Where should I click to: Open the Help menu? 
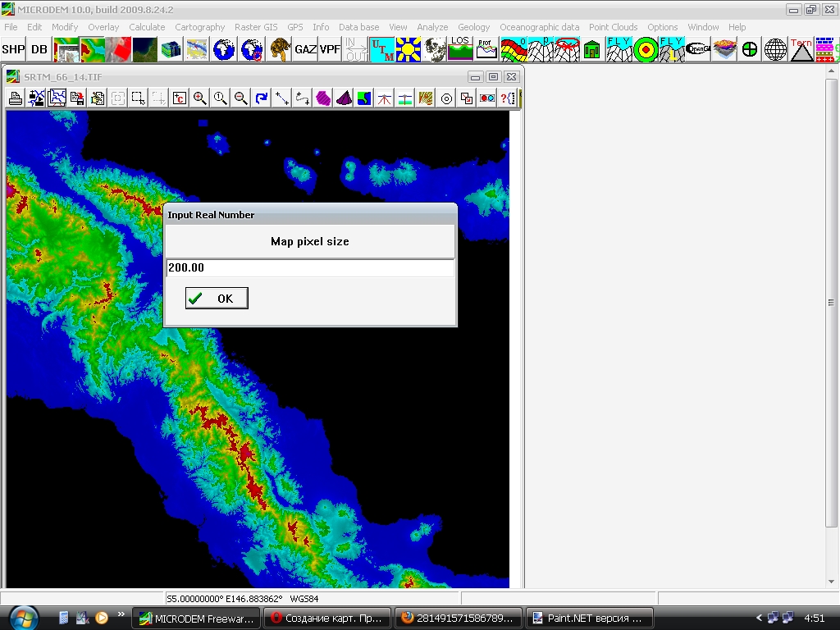(737, 27)
